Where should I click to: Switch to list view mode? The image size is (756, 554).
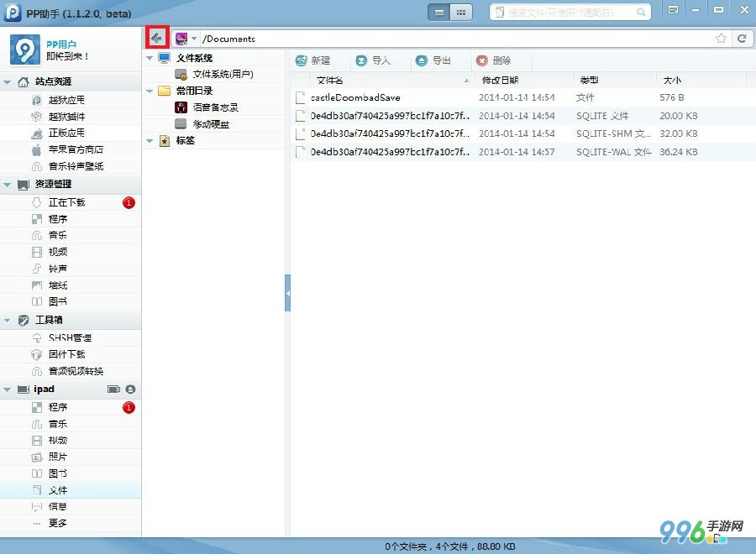tap(439, 13)
